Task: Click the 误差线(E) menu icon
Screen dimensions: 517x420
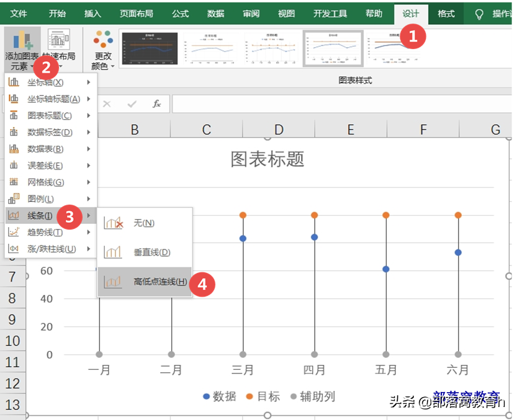Action: click(14, 165)
